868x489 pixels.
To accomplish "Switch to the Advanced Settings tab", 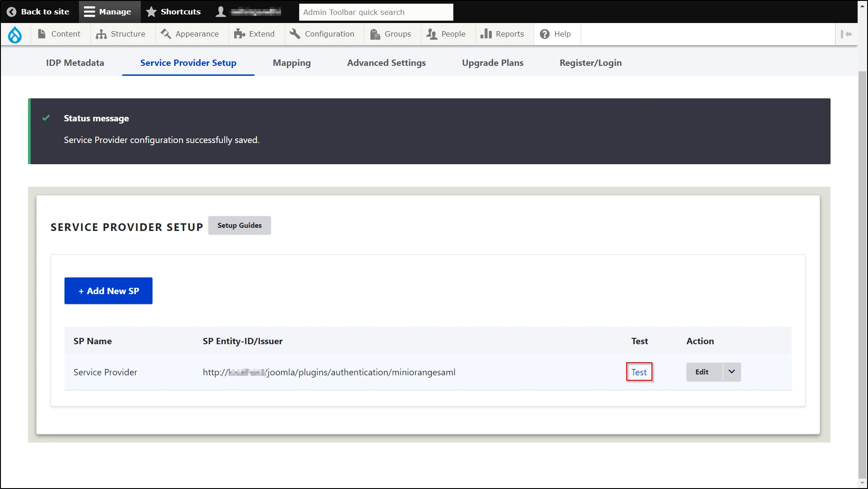I will pyautogui.click(x=386, y=62).
